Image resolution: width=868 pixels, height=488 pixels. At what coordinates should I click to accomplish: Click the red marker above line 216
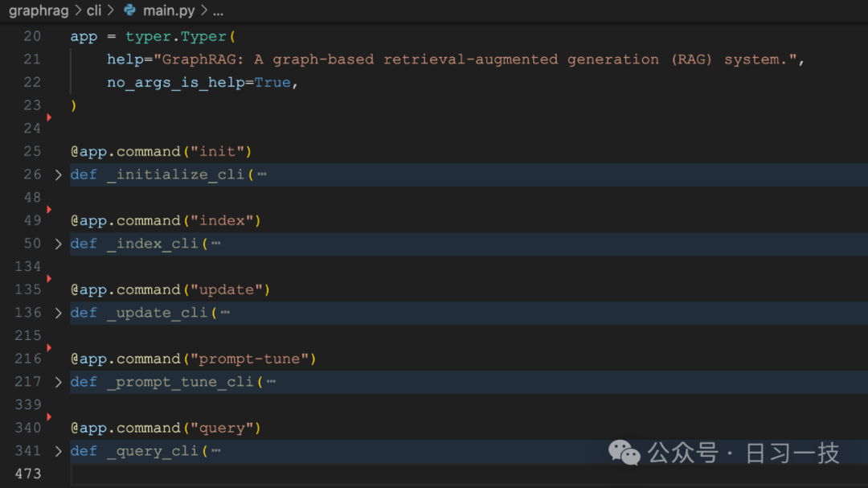point(49,348)
